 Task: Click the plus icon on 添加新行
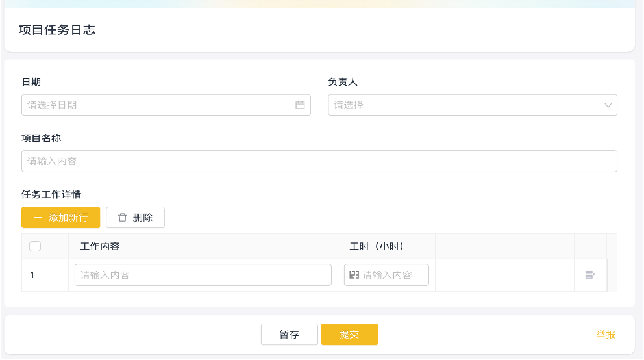point(38,218)
